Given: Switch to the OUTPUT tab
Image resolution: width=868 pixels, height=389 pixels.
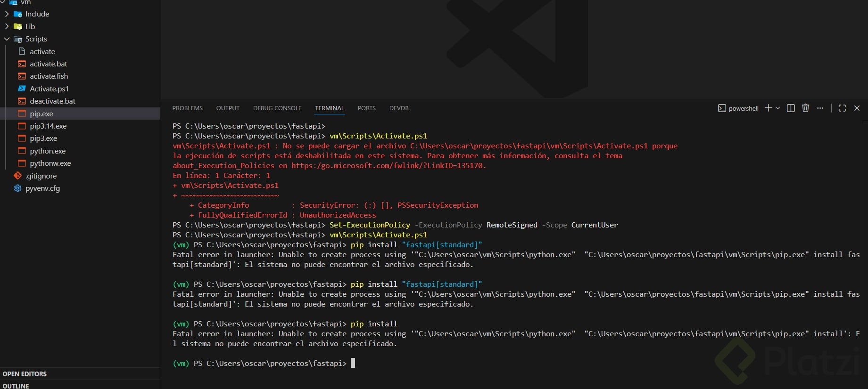Looking at the screenshot, I should (x=228, y=108).
